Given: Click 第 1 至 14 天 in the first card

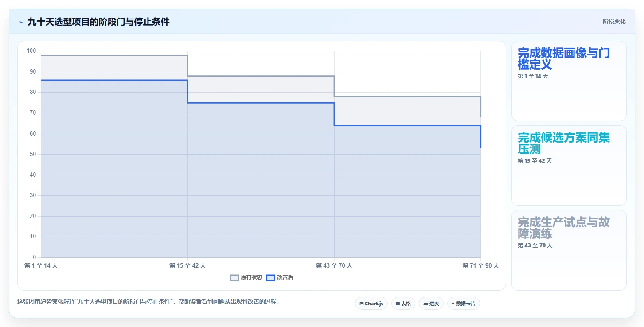Looking at the screenshot, I should pos(533,76).
